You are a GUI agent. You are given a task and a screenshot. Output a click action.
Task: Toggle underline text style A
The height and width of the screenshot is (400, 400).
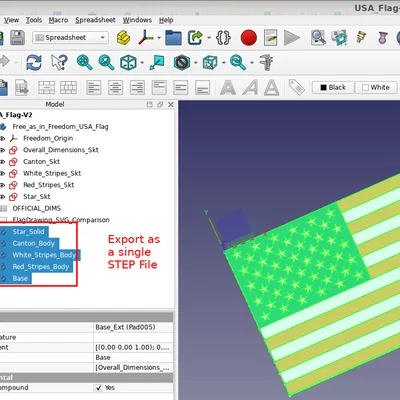(x=272, y=88)
